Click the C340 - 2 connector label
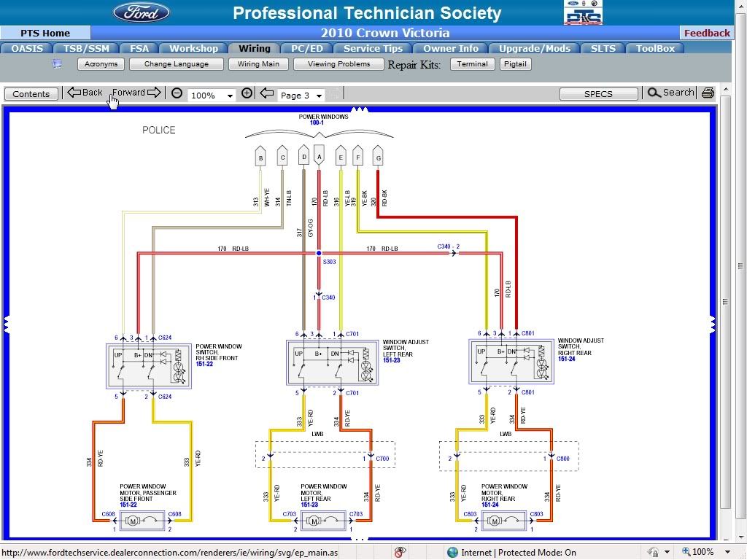 [449, 246]
